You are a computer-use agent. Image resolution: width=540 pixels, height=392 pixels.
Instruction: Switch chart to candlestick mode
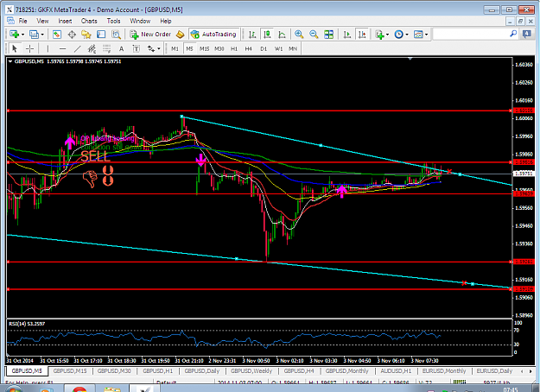tap(267, 35)
